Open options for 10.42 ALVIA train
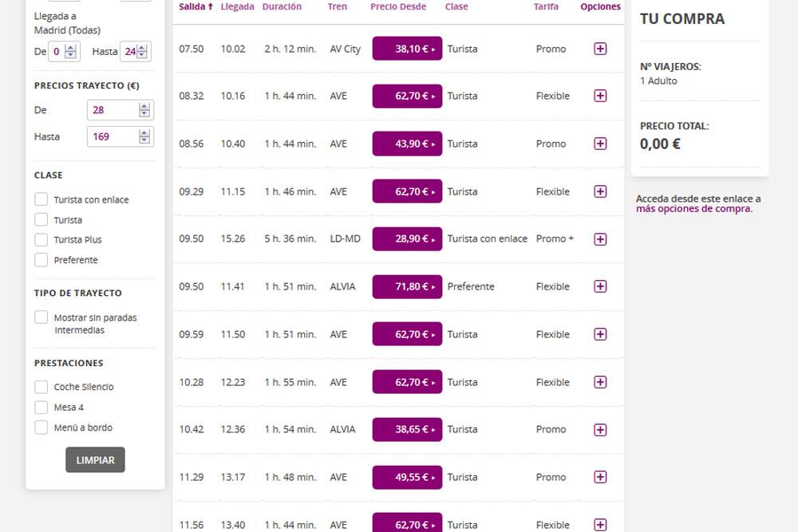798x532 pixels. point(600,429)
